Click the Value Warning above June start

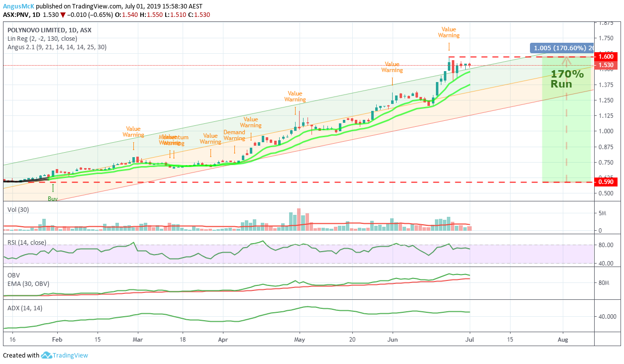(x=392, y=67)
